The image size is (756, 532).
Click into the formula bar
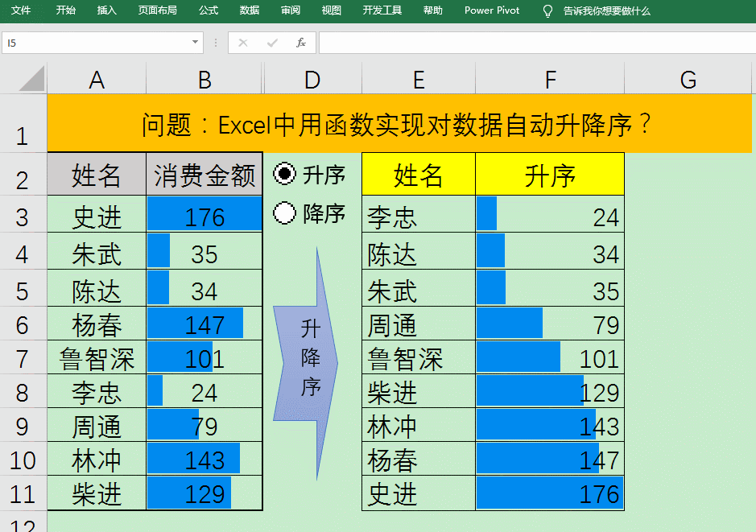(x=537, y=43)
